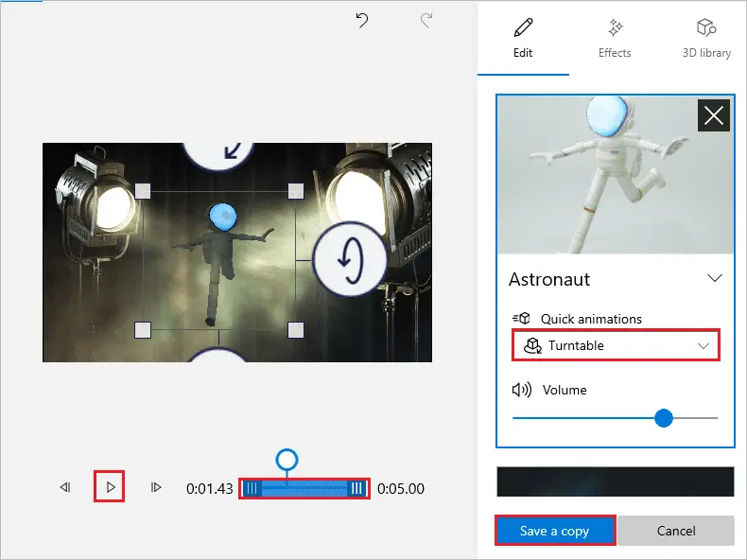Click the Cancel button

coord(676,531)
